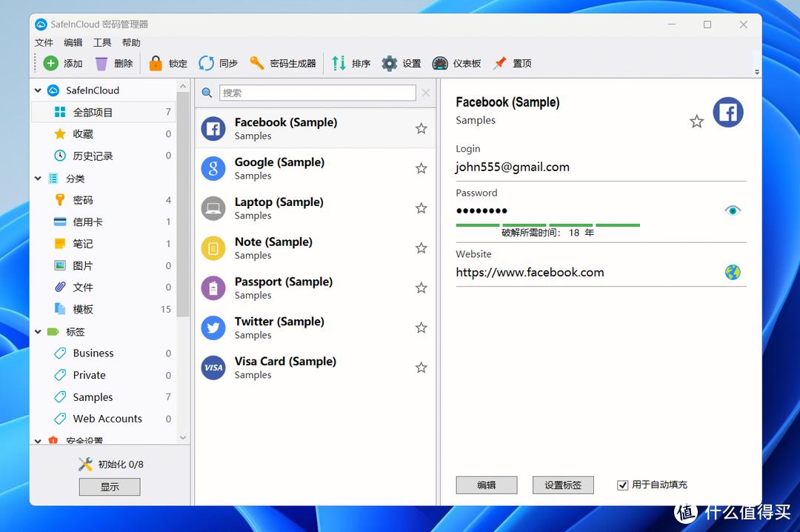The height and width of the screenshot is (532, 800).
Task: Uncheck the 用于自动填充 checkbox
Action: 623,485
